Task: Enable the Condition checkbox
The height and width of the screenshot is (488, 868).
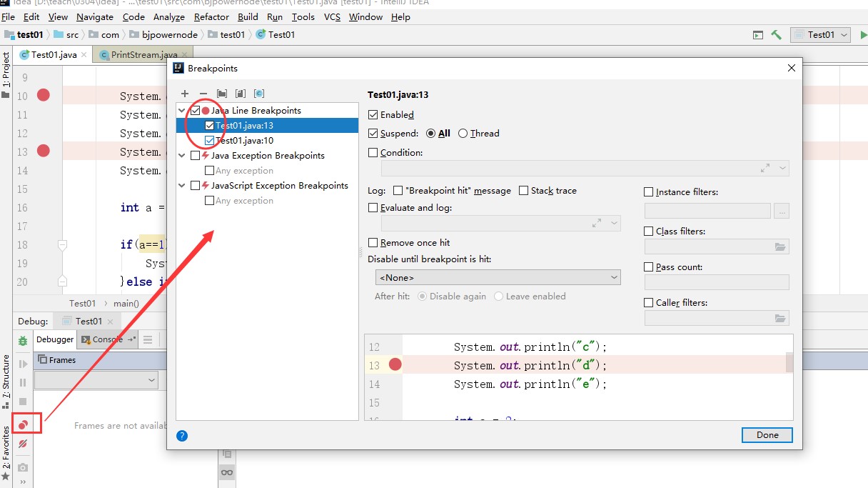Action: pos(373,152)
